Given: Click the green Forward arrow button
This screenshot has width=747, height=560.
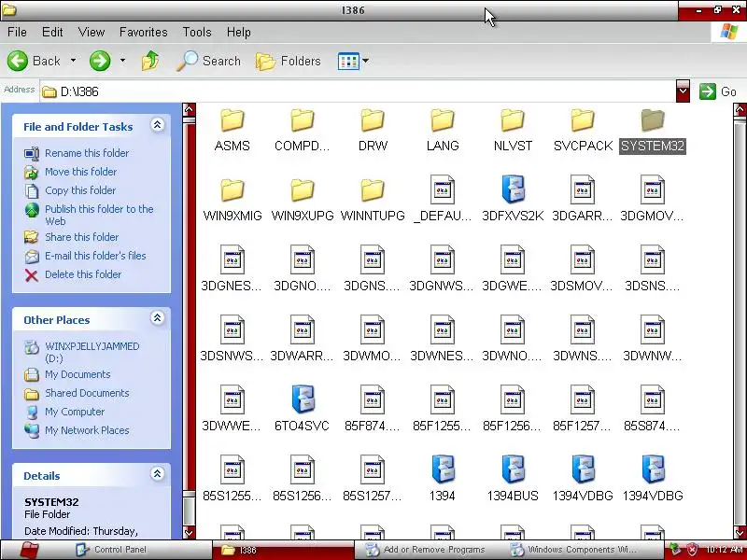Looking at the screenshot, I should tap(100, 61).
